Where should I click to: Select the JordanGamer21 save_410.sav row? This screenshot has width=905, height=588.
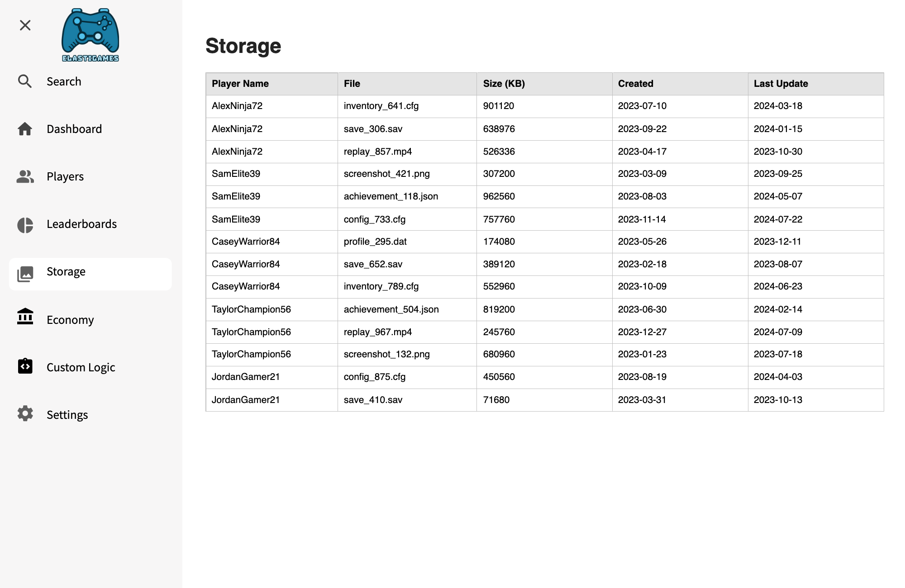click(373, 400)
